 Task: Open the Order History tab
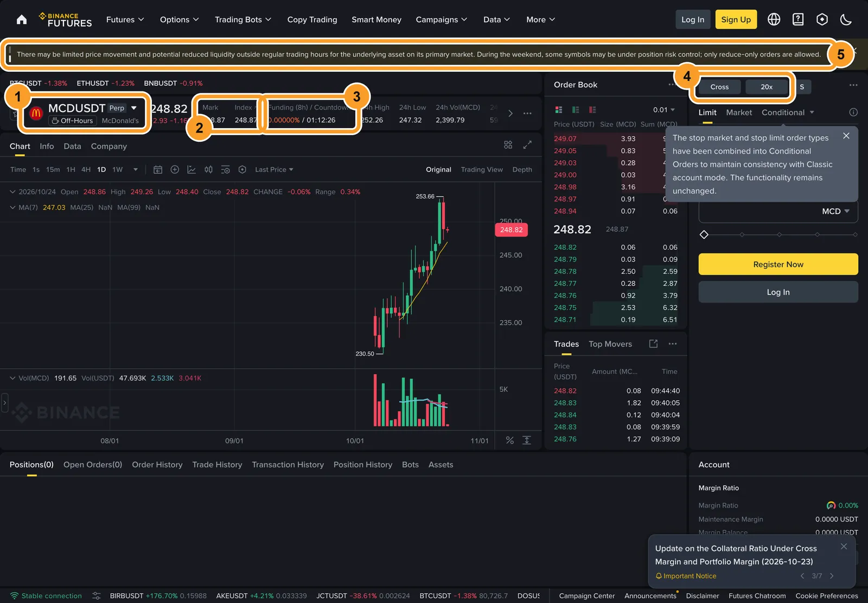point(157,465)
